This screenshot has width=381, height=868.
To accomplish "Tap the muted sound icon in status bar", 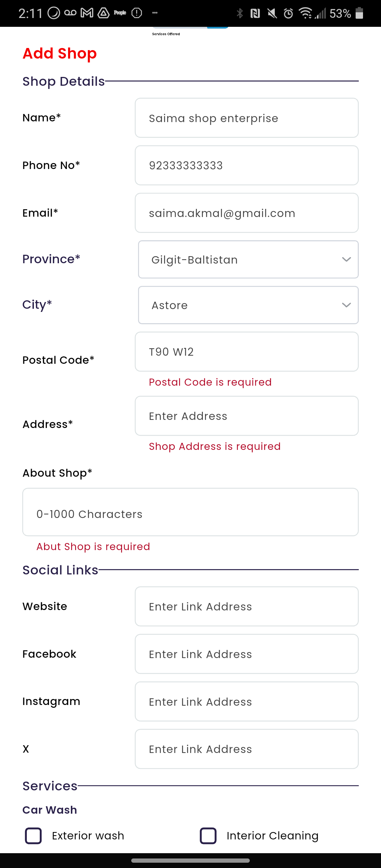I will pos(272,13).
